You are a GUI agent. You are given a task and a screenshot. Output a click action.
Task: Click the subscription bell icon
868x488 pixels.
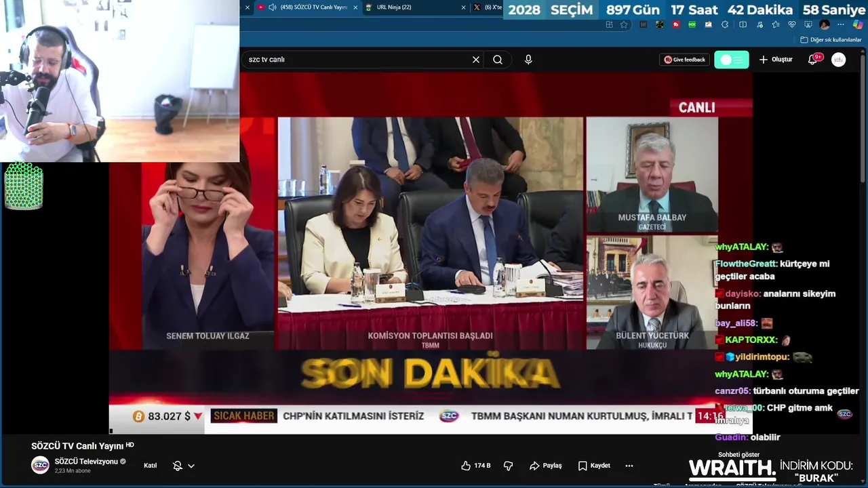click(x=177, y=466)
